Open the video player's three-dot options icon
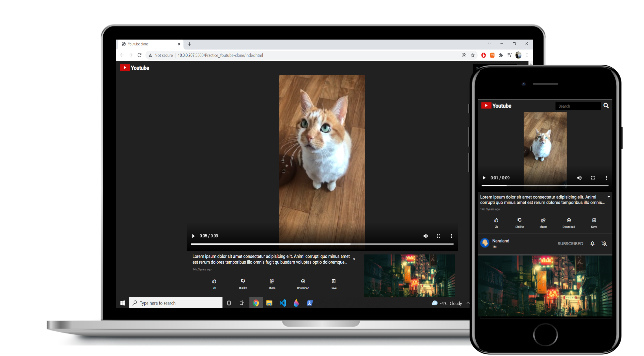The image size is (644, 356). point(451,236)
